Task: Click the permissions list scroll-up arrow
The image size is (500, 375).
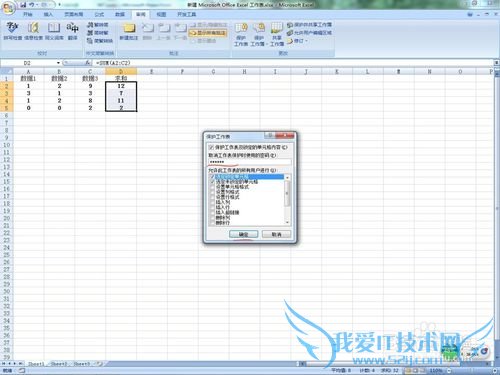Action: pos(287,178)
